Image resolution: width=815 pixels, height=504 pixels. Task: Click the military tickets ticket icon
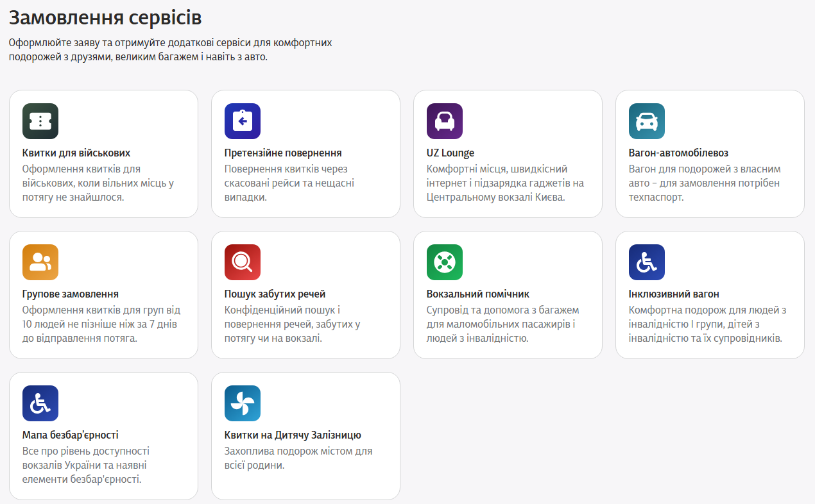(40, 121)
